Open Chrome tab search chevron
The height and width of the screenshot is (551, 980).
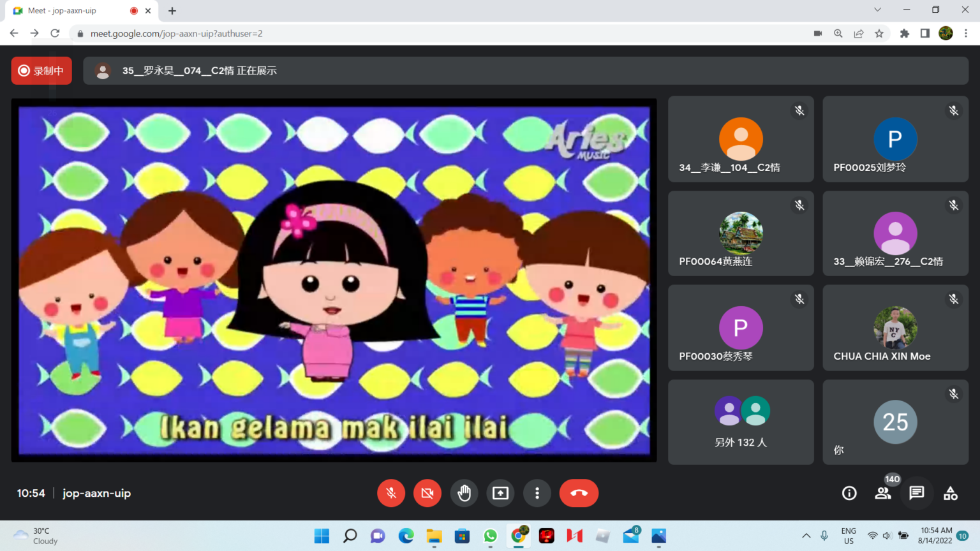tap(877, 10)
